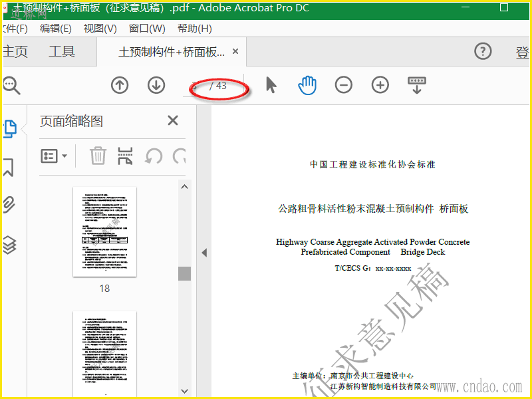Click the insert page break icon
This screenshot has height=399, width=532.
click(125, 156)
